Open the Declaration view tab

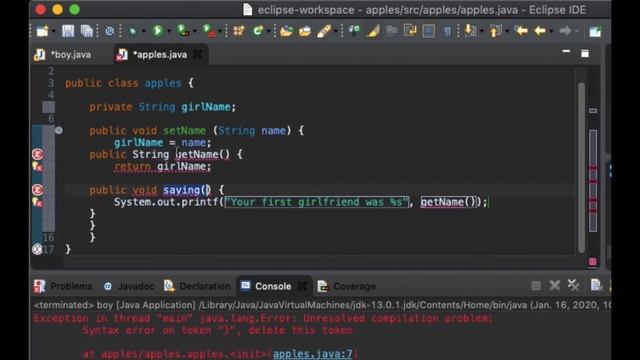pos(197,286)
